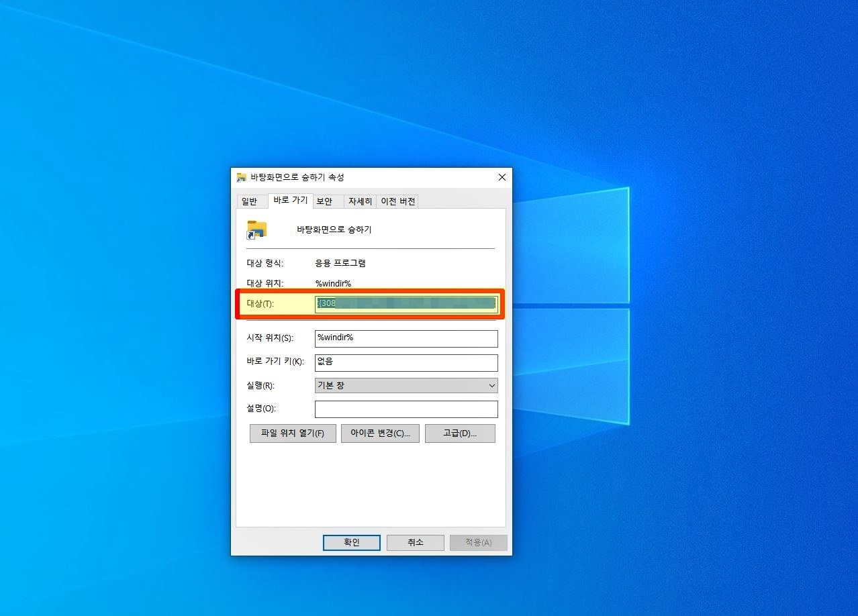Image resolution: width=858 pixels, height=616 pixels.
Task: Click the 대상(T) input field
Action: [x=406, y=303]
